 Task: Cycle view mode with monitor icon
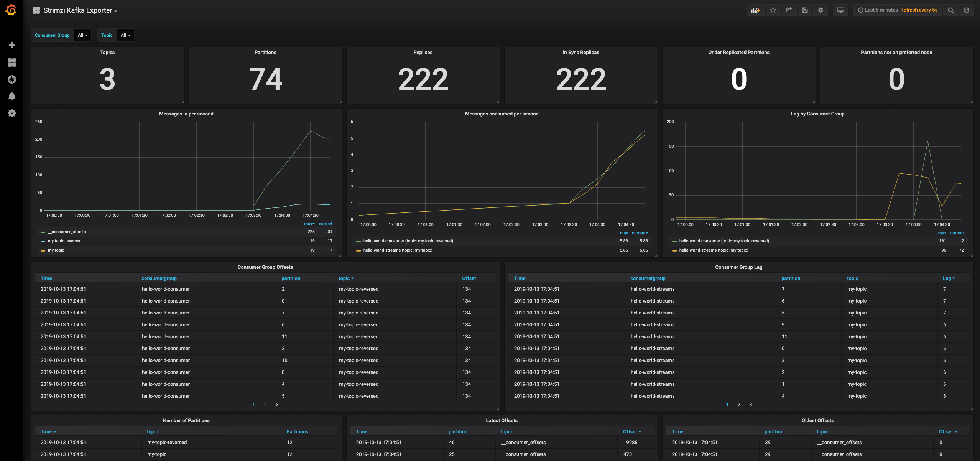click(x=840, y=10)
